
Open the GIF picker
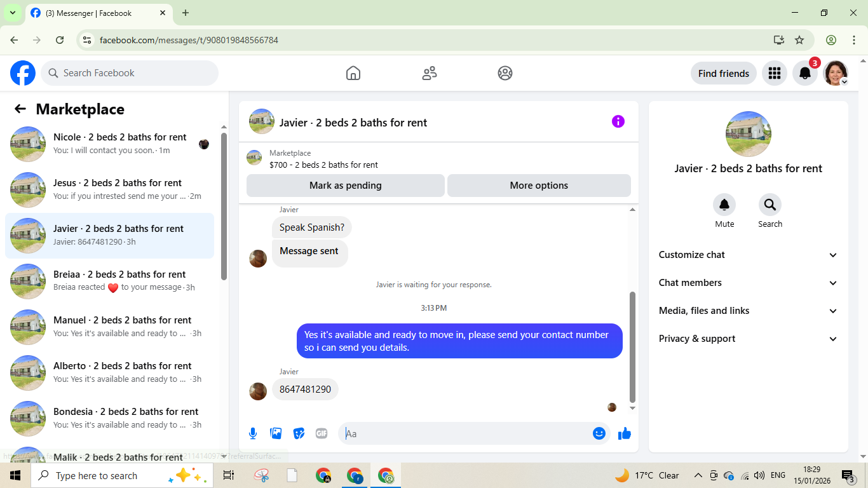[x=322, y=433]
